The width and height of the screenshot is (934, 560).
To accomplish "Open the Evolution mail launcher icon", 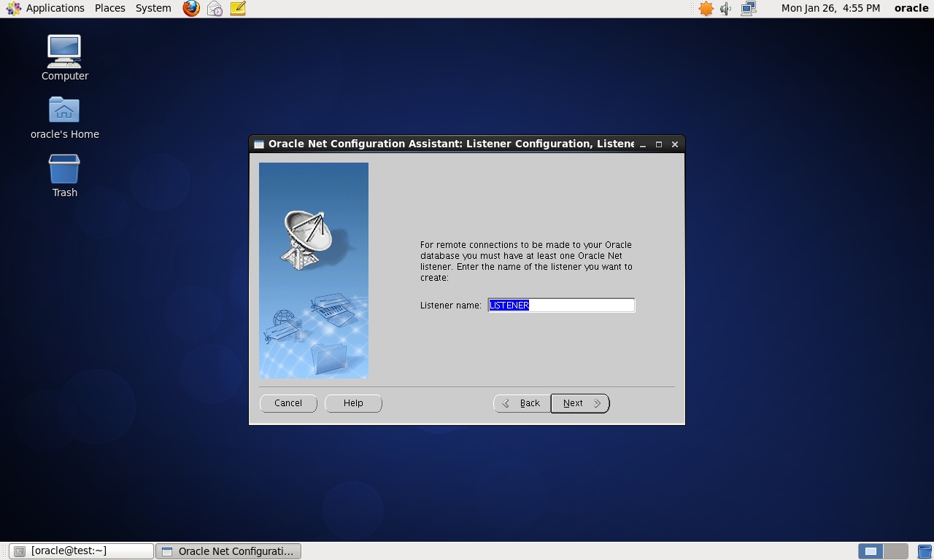I will (215, 8).
